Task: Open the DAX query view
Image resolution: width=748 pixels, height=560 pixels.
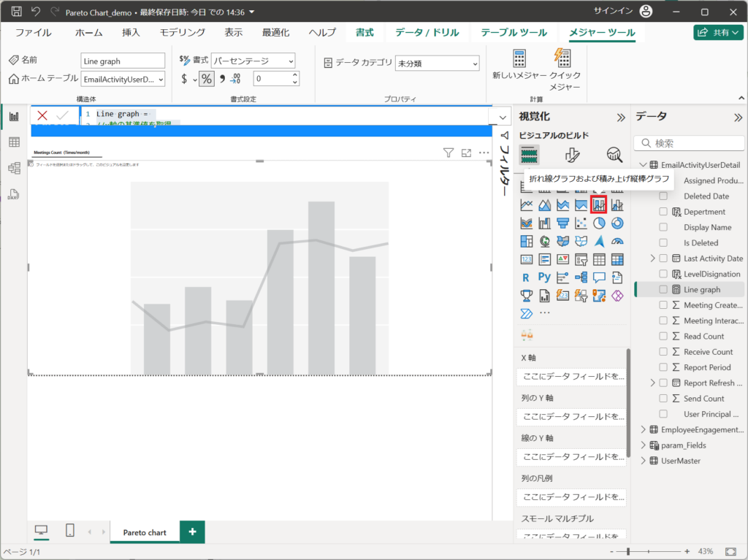Action: pos(14,194)
